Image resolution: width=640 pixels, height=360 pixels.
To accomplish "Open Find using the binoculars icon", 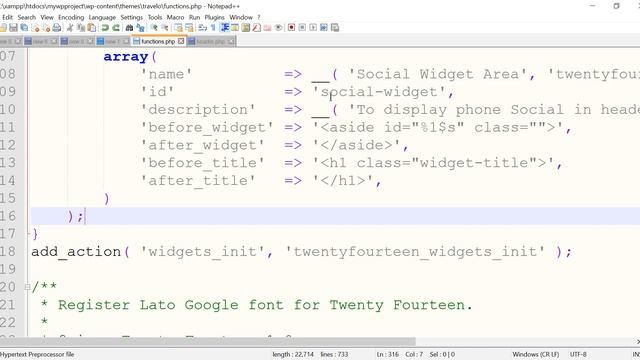I will [129, 28].
